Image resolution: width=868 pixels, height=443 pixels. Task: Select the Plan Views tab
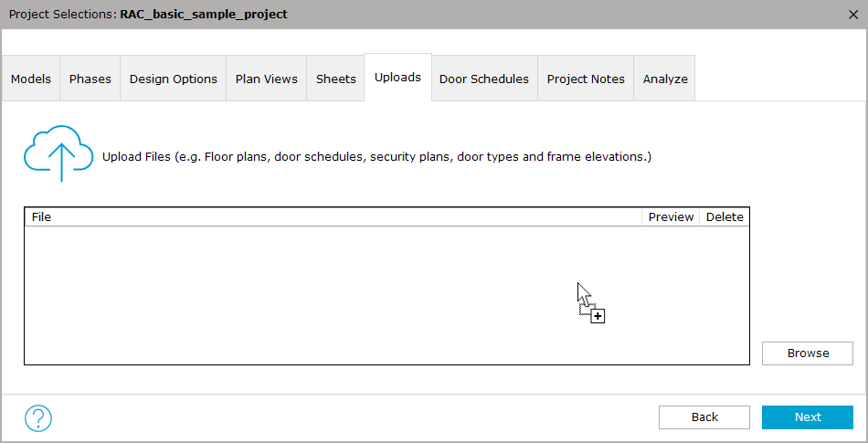(x=266, y=79)
